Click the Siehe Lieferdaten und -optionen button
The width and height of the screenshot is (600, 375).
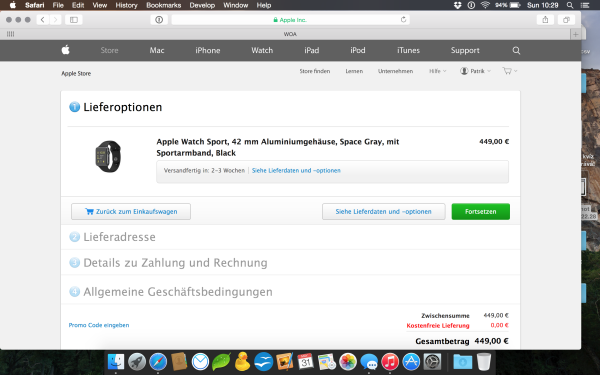pyautogui.click(x=383, y=212)
